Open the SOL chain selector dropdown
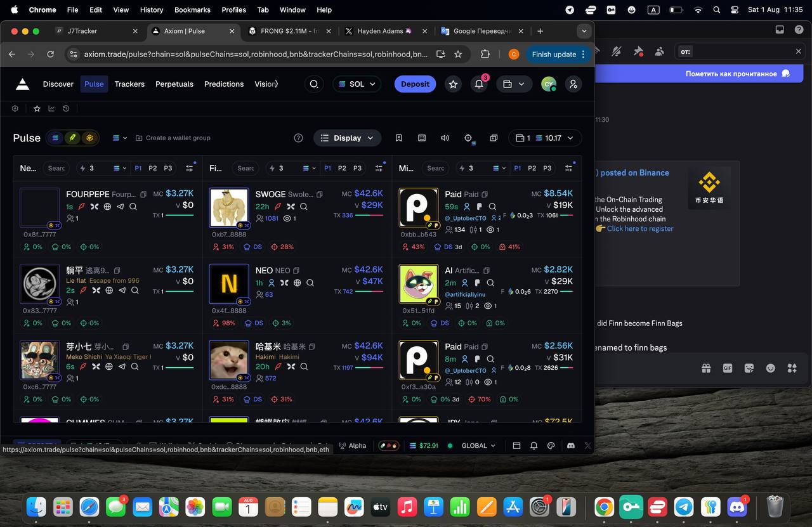Screen dimensions: 812x527 click(357, 84)
